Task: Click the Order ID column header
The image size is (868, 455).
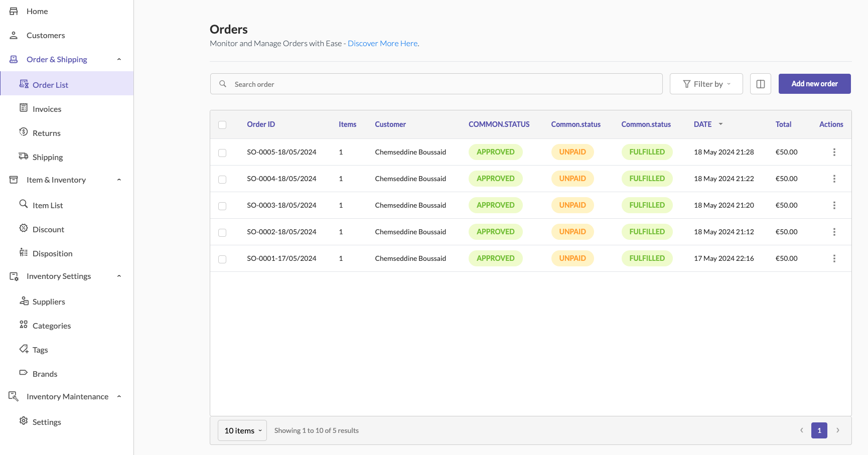Action: point(261,124)
